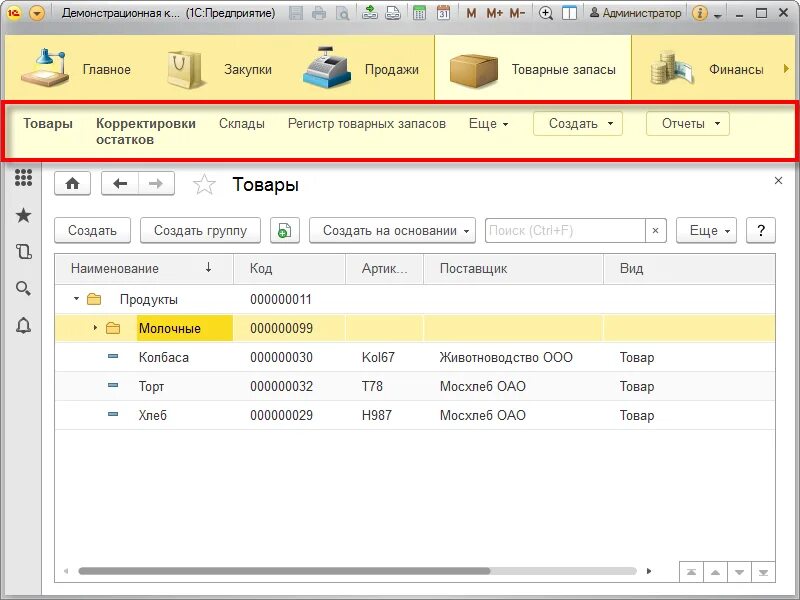
Task: Expand the Молочные folder
Action: tap(95, 328)
